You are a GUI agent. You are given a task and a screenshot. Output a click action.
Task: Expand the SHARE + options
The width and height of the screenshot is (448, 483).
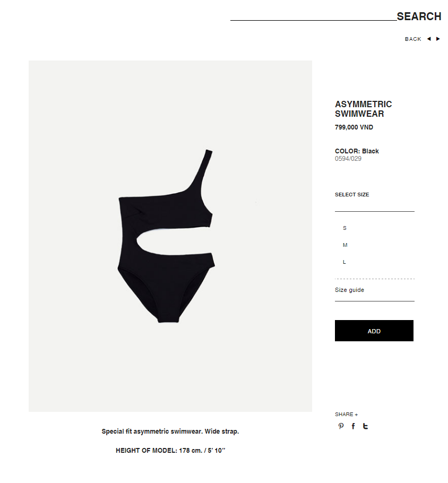[346, 415]
